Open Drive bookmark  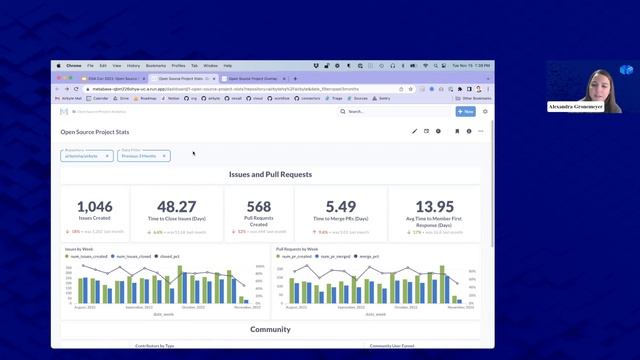tap(121, 98)
